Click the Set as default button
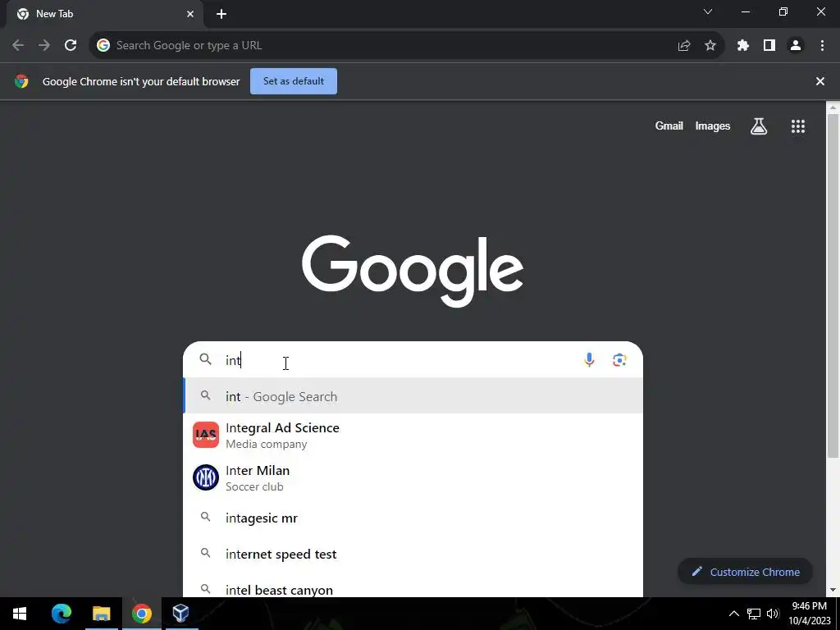The width and height of the screenshot is (840, 630). [x=294, y=81]
